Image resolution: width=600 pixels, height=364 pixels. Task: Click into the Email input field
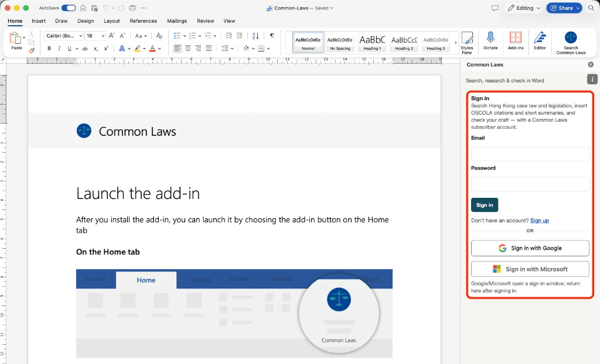click(530, 154)
